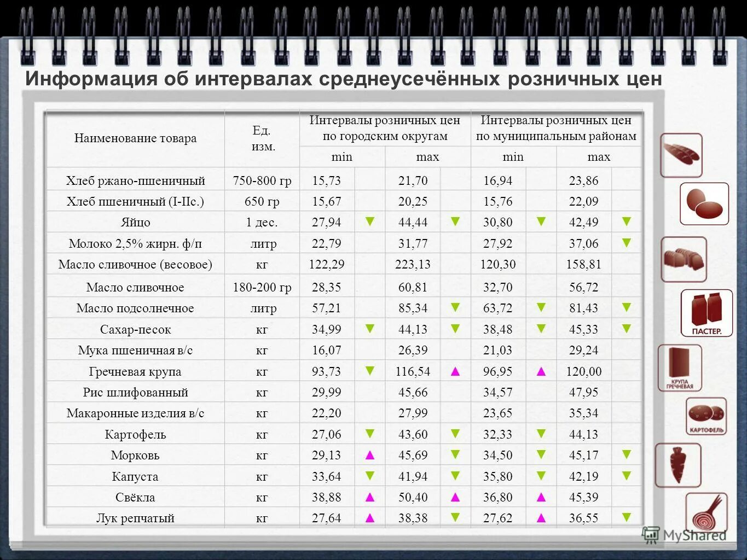Viewport: 747px width, 560px height.
Task: Click the green down arrow beside 34,99 for Сахар-песок
Action: tap(370, 329)
